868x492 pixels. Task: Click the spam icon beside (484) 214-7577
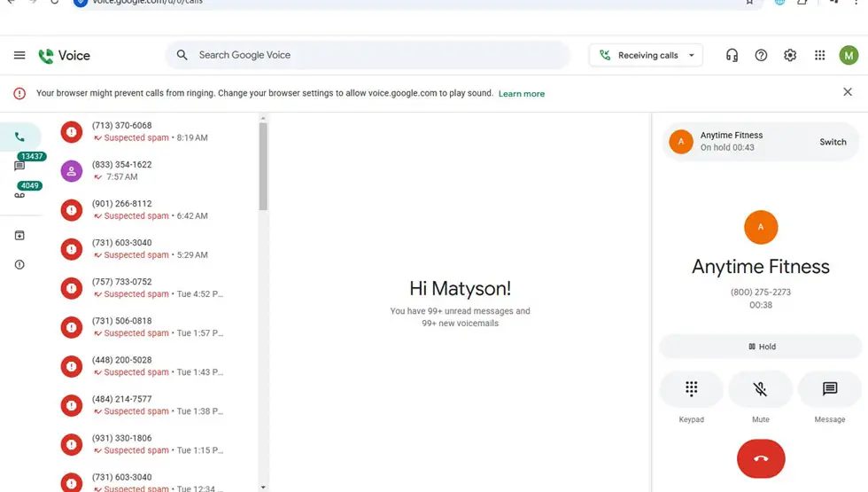(72, 406)
